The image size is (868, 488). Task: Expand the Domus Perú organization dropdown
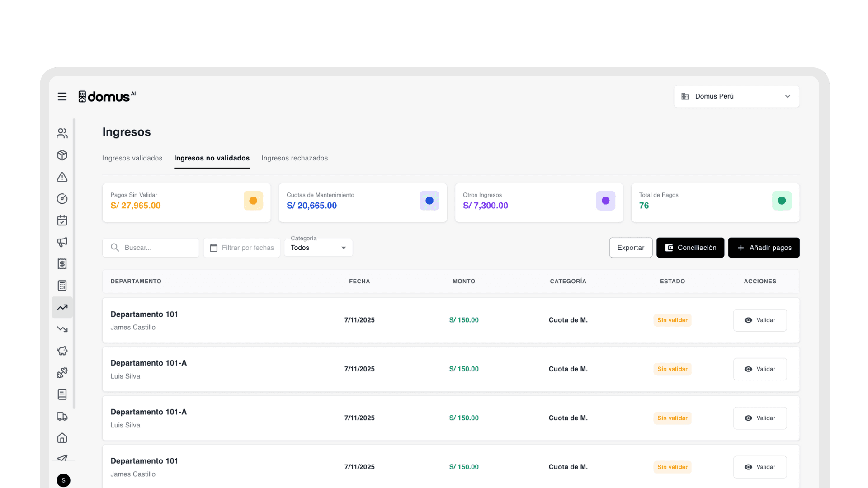pos(736,96)
